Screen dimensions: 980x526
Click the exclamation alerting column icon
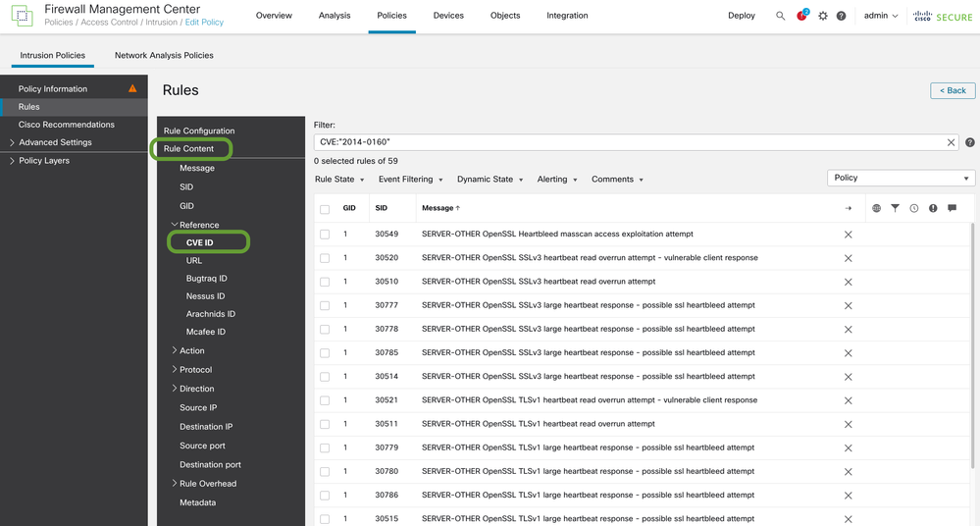coord(933,208)
